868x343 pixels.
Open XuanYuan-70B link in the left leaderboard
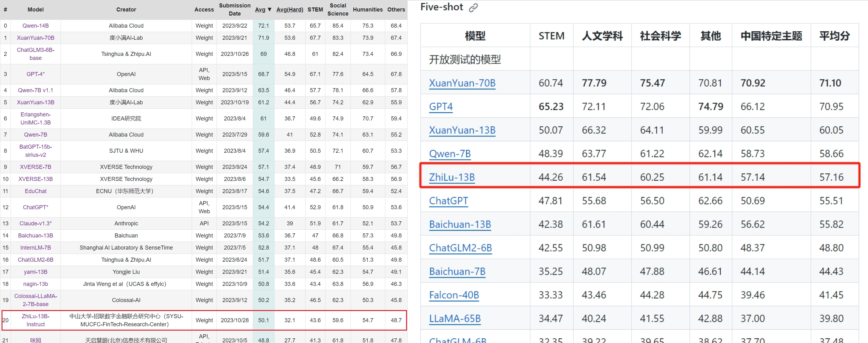[36, 38]
